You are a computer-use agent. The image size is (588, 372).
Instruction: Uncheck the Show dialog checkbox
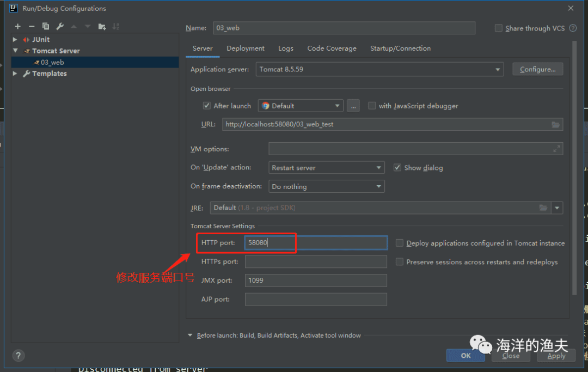point(397,168)
